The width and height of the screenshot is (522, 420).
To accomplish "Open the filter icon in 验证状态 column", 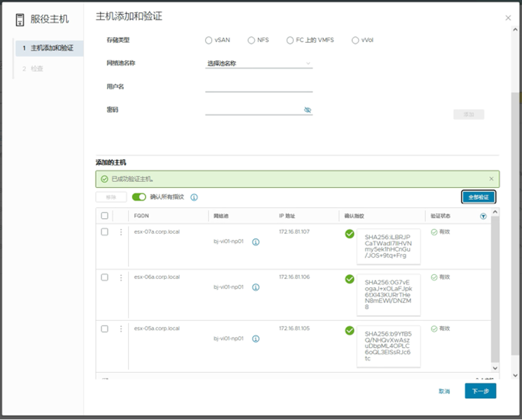I will pos(483,216).
